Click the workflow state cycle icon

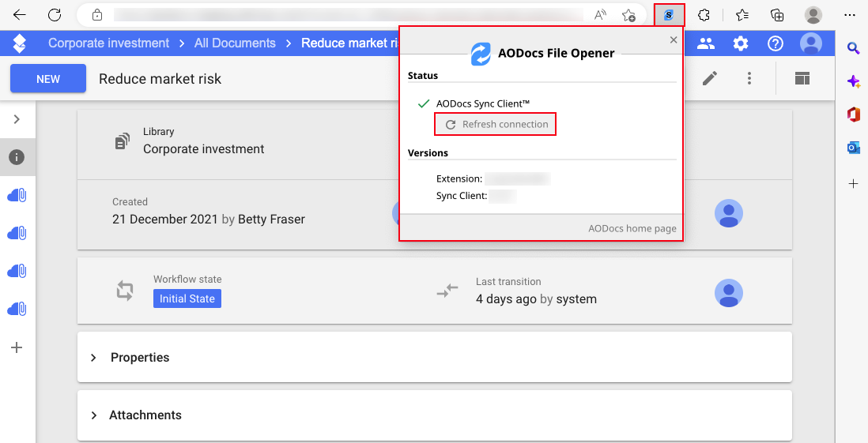pos(125,291)
